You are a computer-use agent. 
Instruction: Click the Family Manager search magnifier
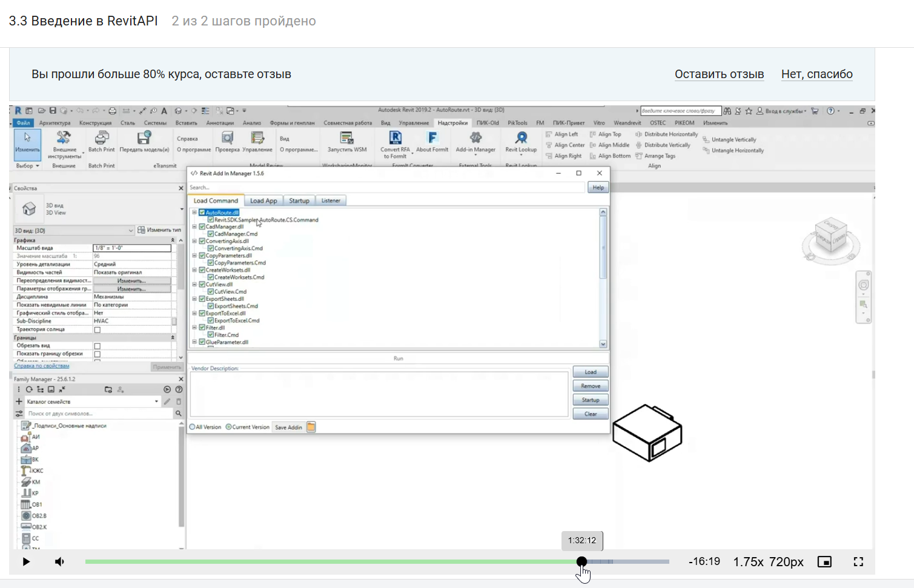(178, 414)
